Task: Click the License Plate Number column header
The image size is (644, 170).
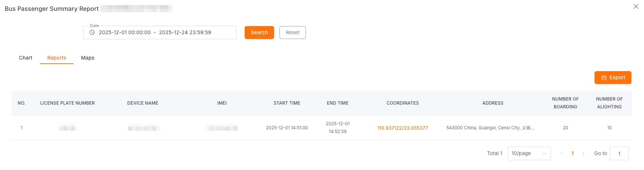Action: [67, 103]
